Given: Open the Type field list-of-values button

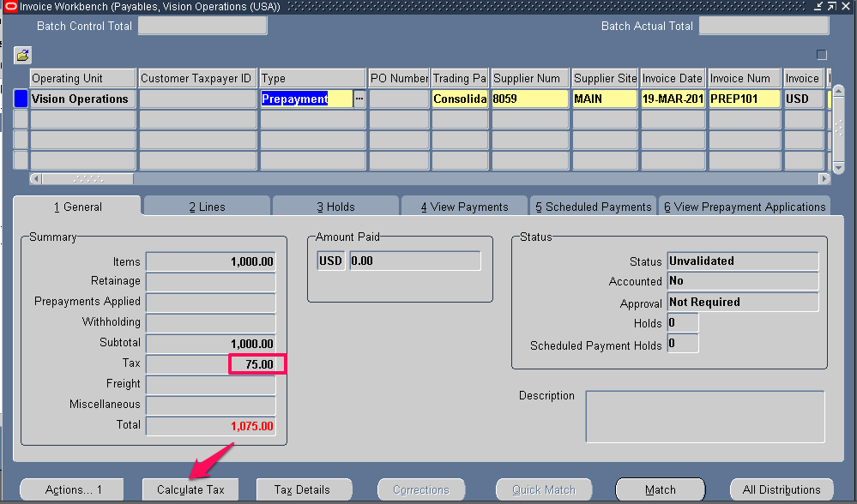Looking at the screenshot, I should [x=359, y=99].
